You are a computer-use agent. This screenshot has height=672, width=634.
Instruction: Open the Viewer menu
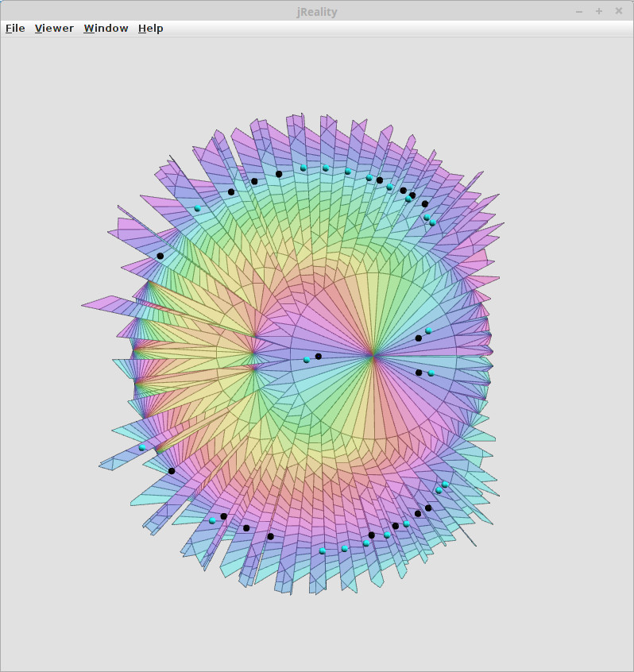pyautogui.click(x=54, y=29)
